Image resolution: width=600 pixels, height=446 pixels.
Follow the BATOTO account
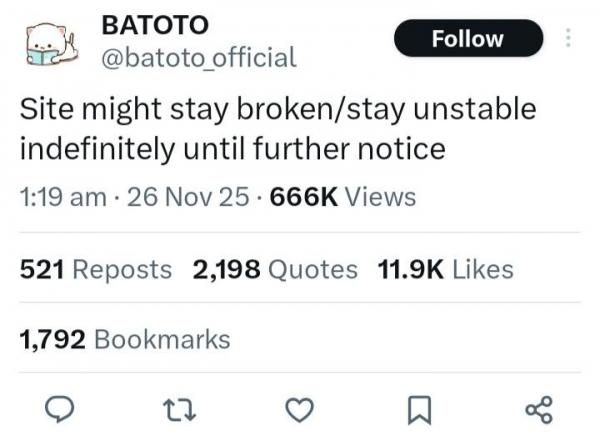[x=468, y=38]
